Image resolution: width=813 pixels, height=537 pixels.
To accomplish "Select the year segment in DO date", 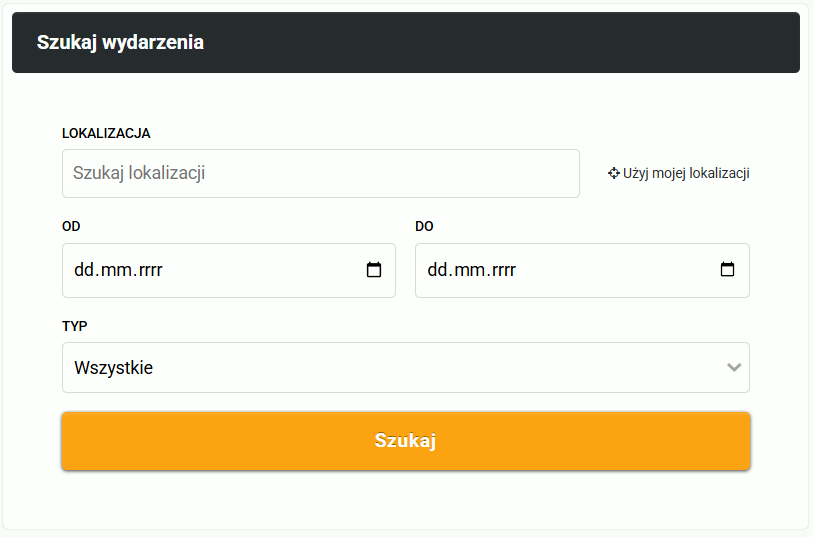I will point(501,270).
